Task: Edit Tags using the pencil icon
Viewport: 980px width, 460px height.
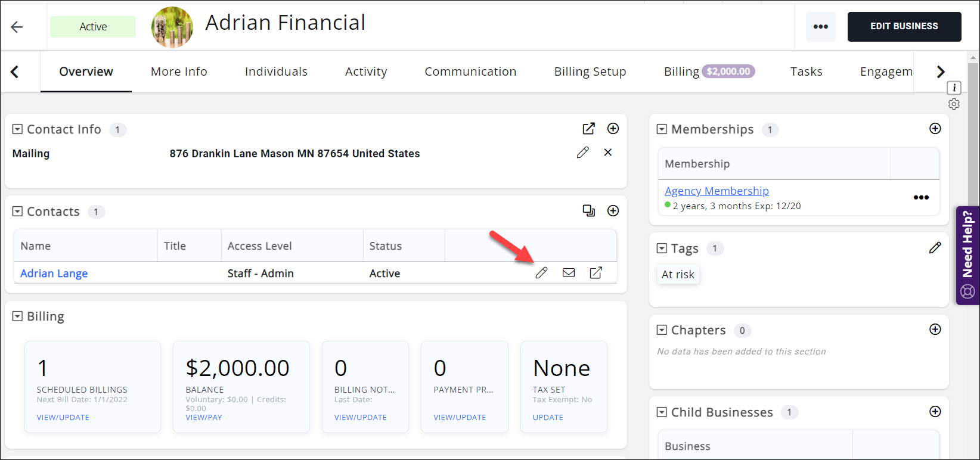Action: pos(935,248)
